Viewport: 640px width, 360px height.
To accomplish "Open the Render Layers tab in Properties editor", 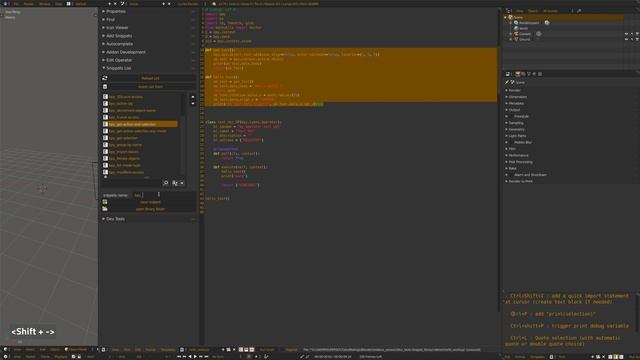I will [523, 74].
